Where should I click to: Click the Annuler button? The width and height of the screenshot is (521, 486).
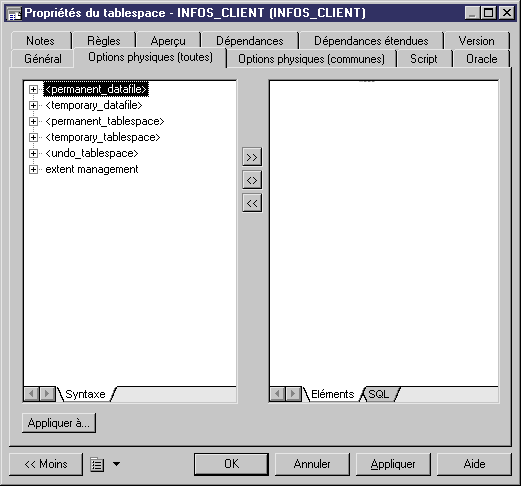pyautogui.click(x=312, y=464)
